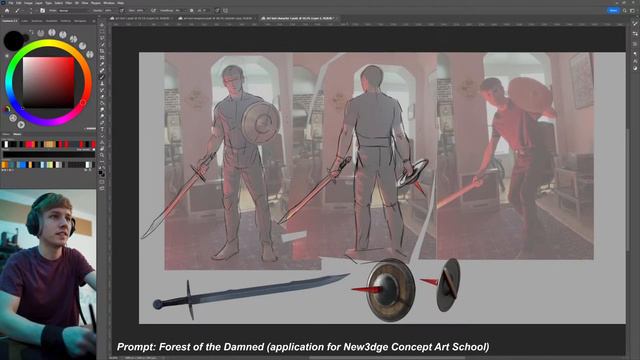The height and width of the screenshot is (360, 640).
Task: Click the horizontal scrollbar below canvas
Action: (x=387, y=358)
